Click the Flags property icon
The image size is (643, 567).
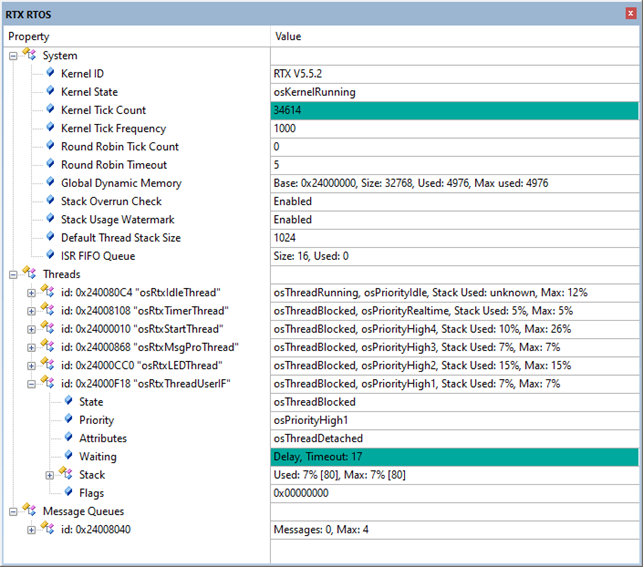(68, 492)
